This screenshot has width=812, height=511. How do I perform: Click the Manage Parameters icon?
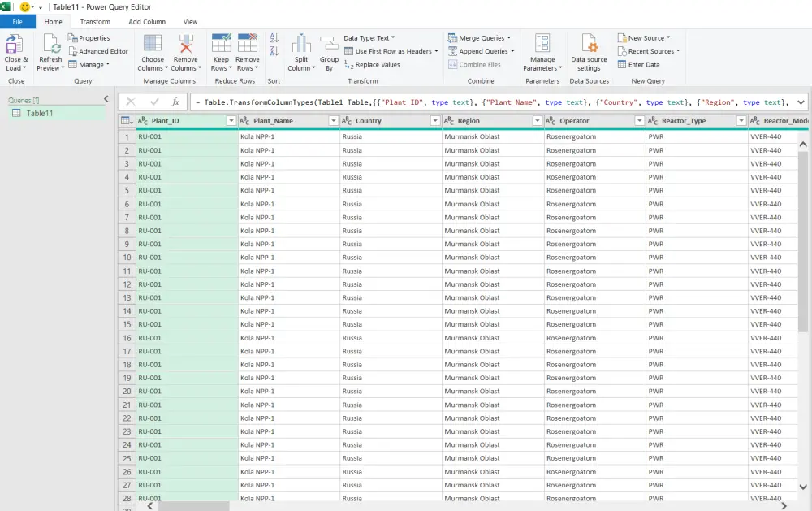542,44
